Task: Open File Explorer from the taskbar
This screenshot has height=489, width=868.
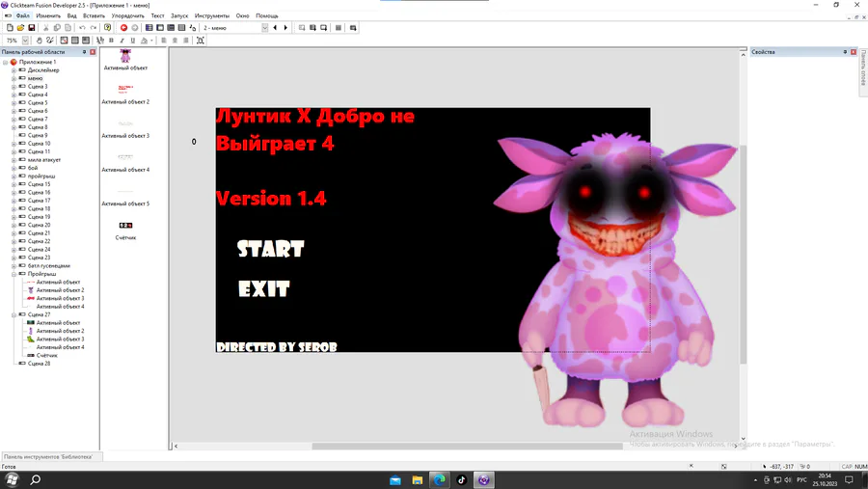Action: [418, 480]
